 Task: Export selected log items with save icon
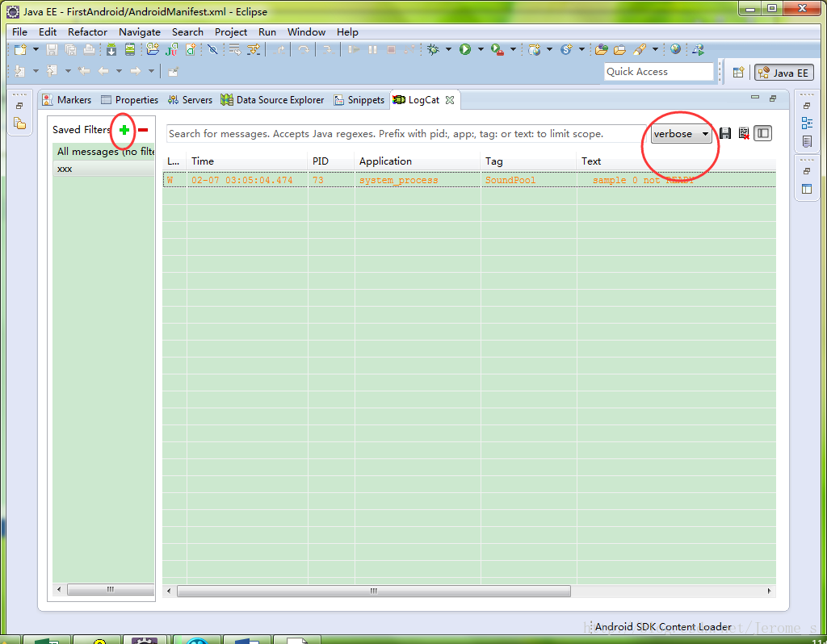(725, 133)
